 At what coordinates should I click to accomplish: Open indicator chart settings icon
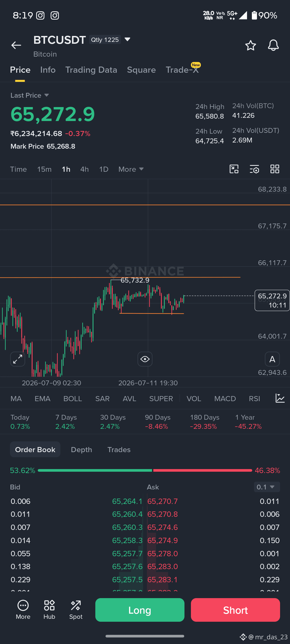[x=280, y=398]
